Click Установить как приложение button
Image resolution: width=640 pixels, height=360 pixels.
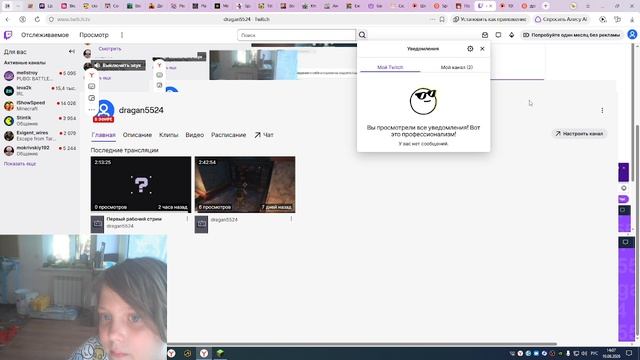click(x=489, y=19)
